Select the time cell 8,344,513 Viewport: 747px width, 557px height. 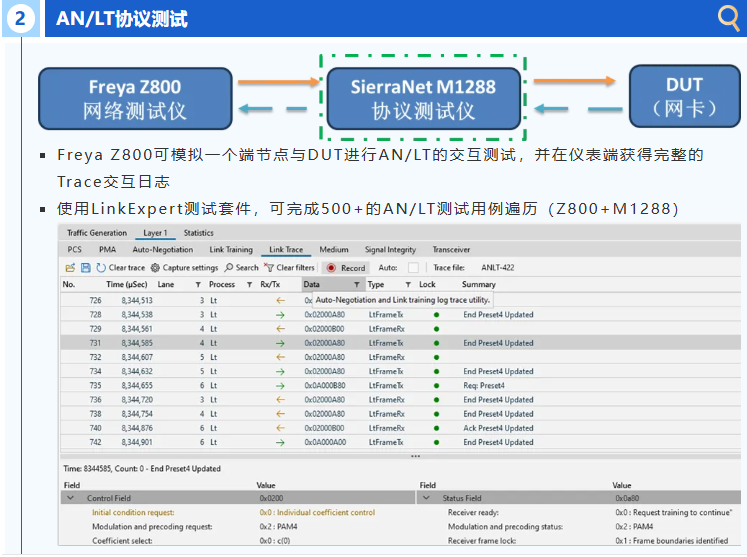pyautogui.click(x=137, y=301)
